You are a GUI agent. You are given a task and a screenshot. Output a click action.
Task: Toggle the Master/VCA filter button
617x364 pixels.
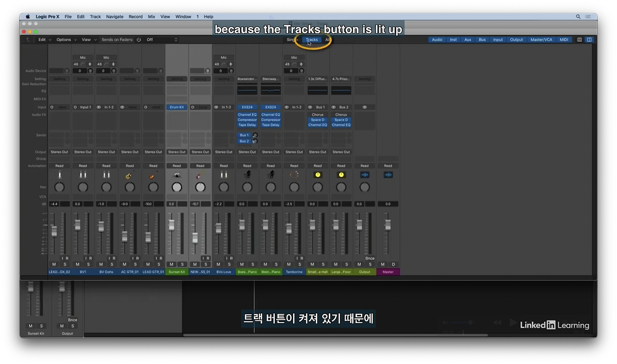[x=541, y=40]
